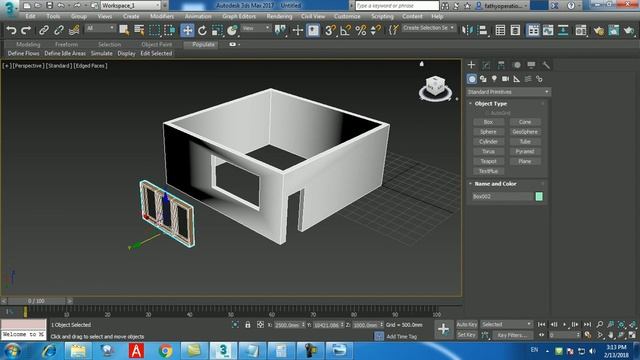Open the Hierarchy command panel tab
640x360 pixels.
click(501, 65)
